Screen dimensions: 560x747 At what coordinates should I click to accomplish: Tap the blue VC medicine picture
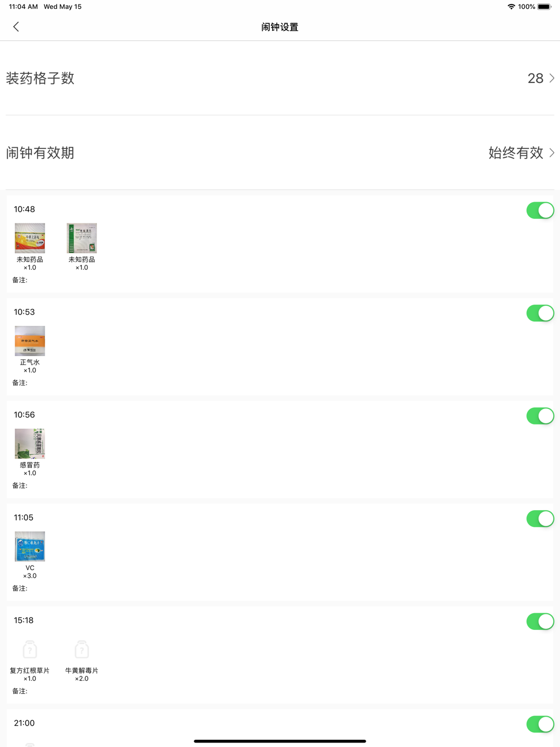tap(30, 547)
